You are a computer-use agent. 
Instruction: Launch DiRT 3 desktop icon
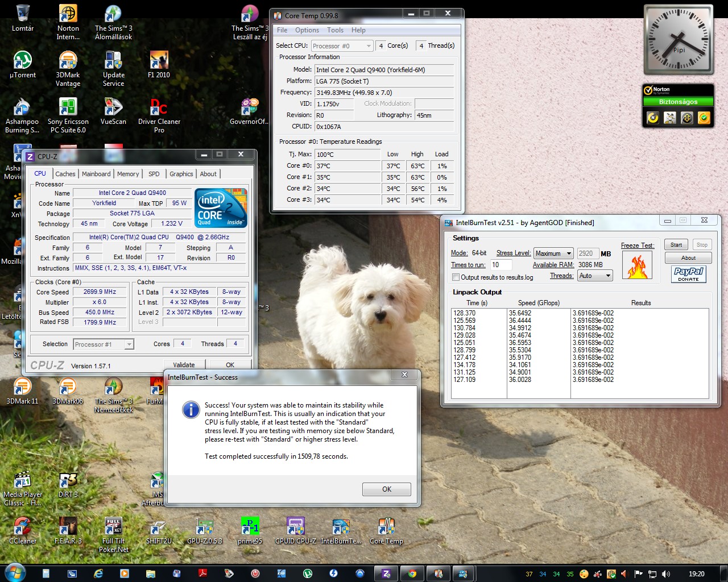click(68, 484)
